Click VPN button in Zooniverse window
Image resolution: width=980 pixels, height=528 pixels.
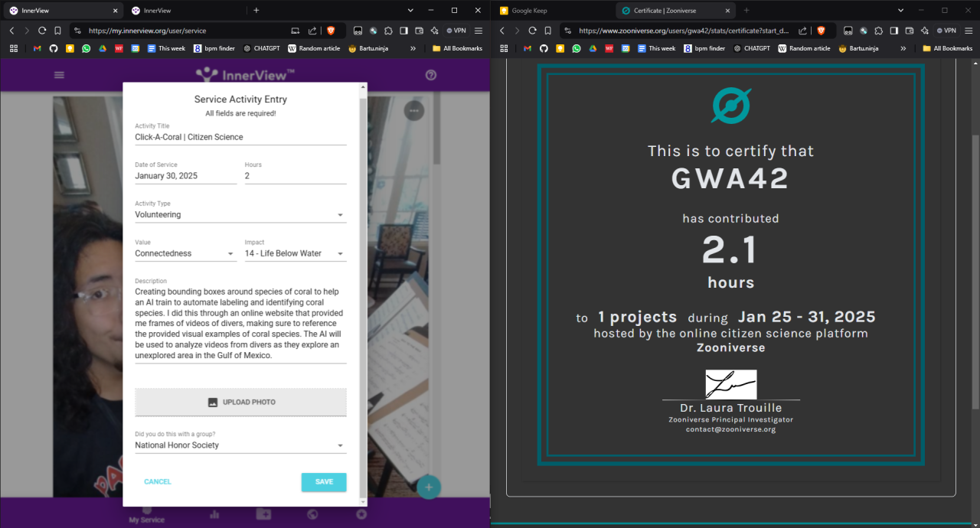pos(947,31)
